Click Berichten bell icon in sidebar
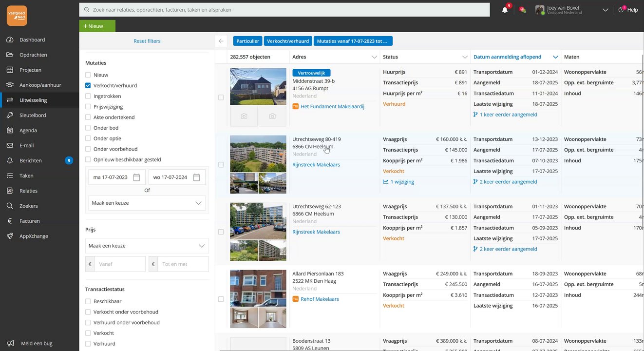This screenshot has height=351, width=644. [10, 161]
